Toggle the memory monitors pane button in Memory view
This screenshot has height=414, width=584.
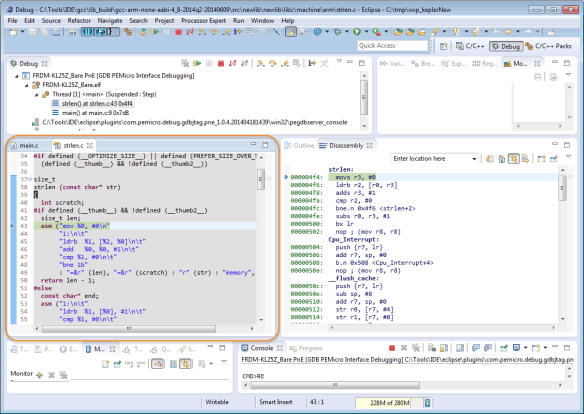point(158,364)
